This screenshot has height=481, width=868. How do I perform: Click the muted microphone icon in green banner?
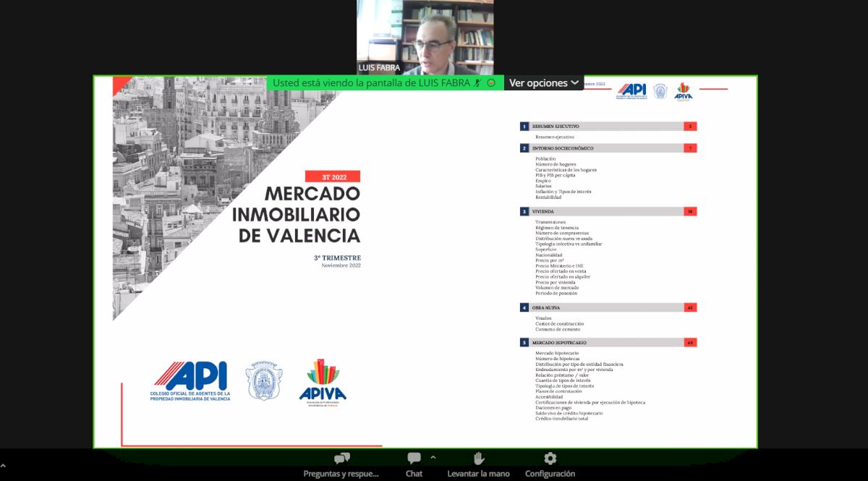(477, 83)
